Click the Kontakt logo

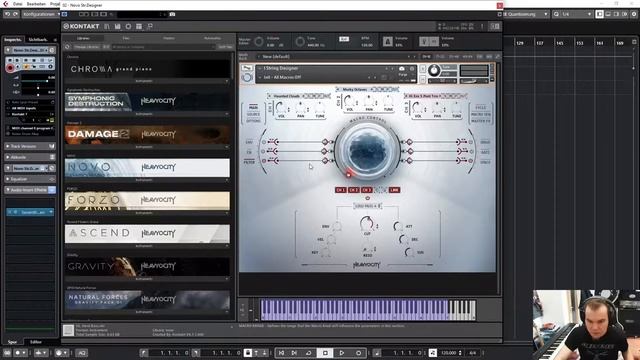81,26
